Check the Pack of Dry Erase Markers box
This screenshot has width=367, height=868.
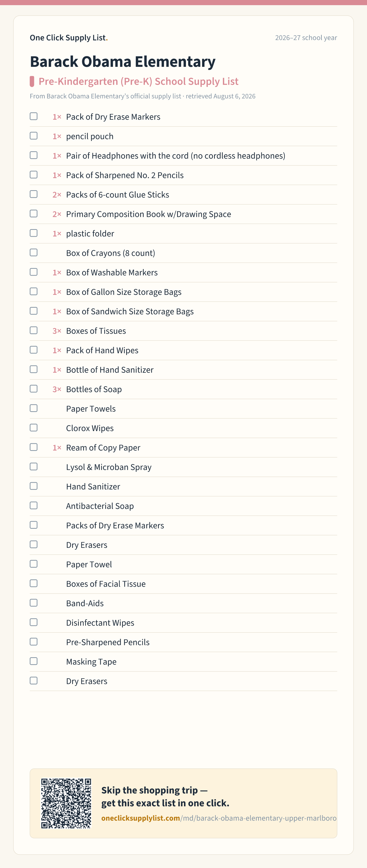pyautogui.click(x=34, y=116)
